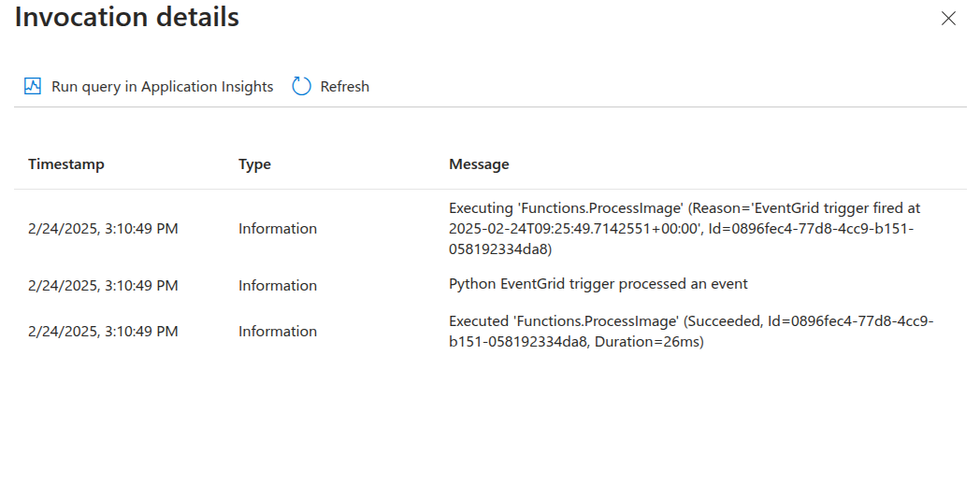Run query in Application Insights
Screen dimensions: 980x497
click(162, 86)
